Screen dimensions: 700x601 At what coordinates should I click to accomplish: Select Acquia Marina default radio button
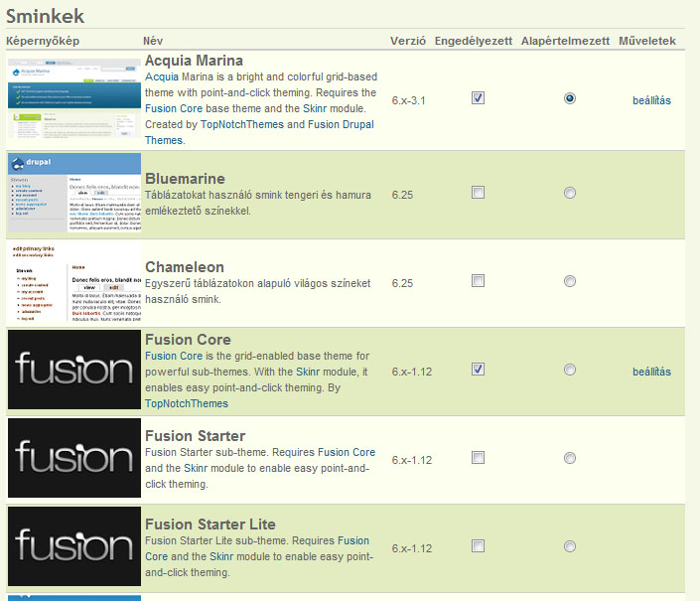570,98
